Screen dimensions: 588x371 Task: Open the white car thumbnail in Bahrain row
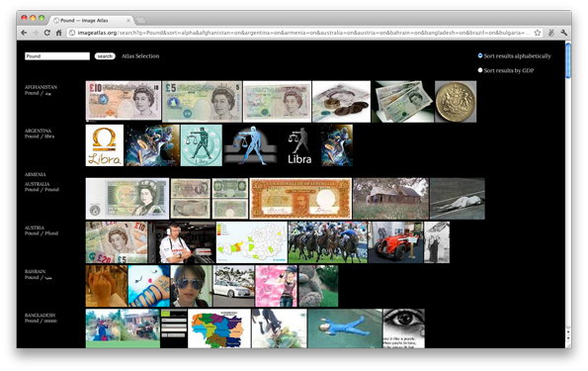tap(233, 286)
